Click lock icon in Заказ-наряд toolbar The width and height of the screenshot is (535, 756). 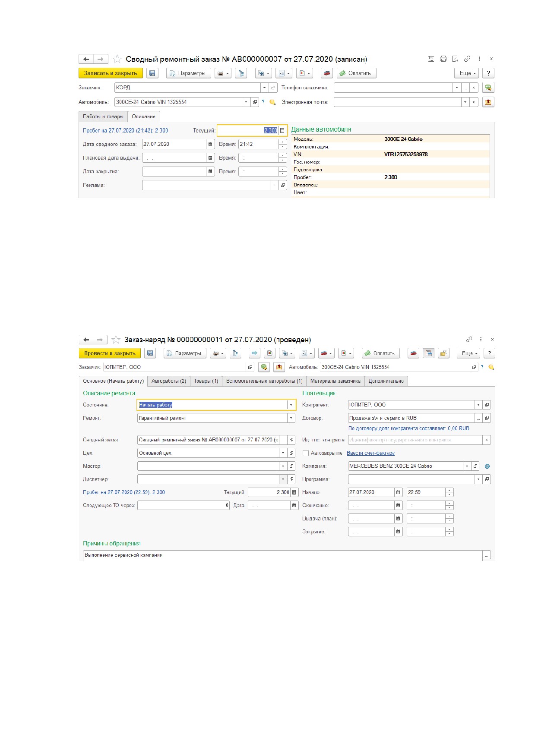(x=443, y=353)
